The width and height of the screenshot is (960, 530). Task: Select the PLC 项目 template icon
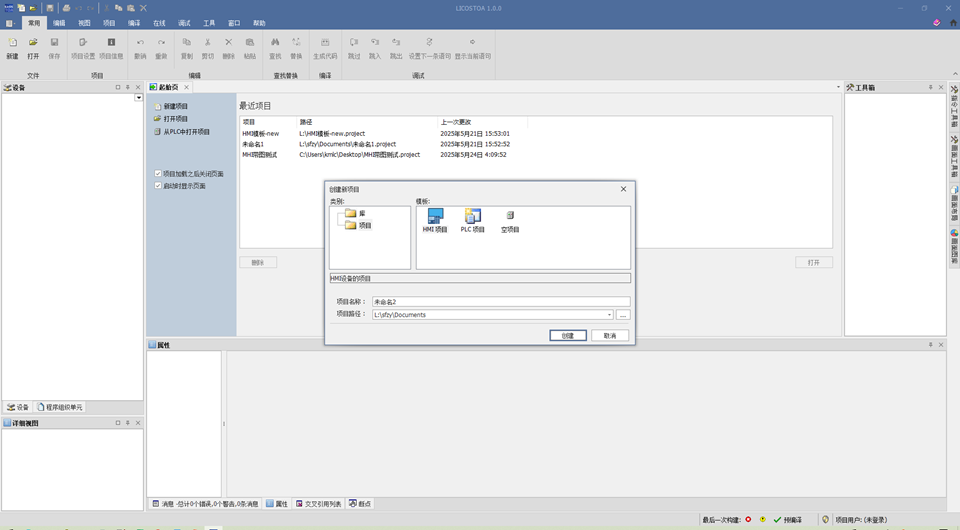[x=473, y=216]
